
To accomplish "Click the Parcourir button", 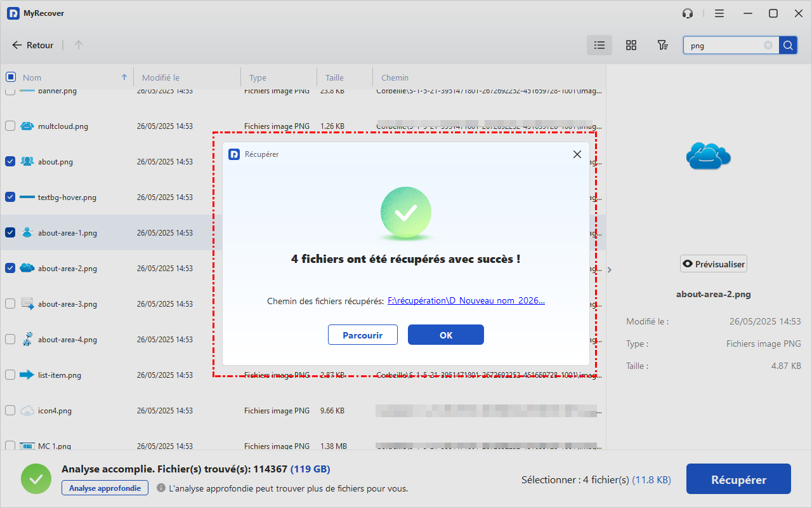I will point(362,335).
